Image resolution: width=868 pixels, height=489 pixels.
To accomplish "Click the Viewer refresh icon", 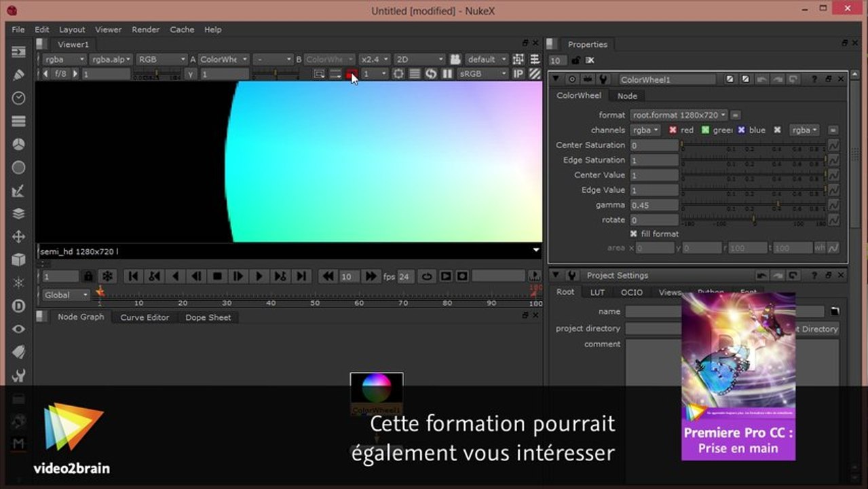I will [431, 74].
